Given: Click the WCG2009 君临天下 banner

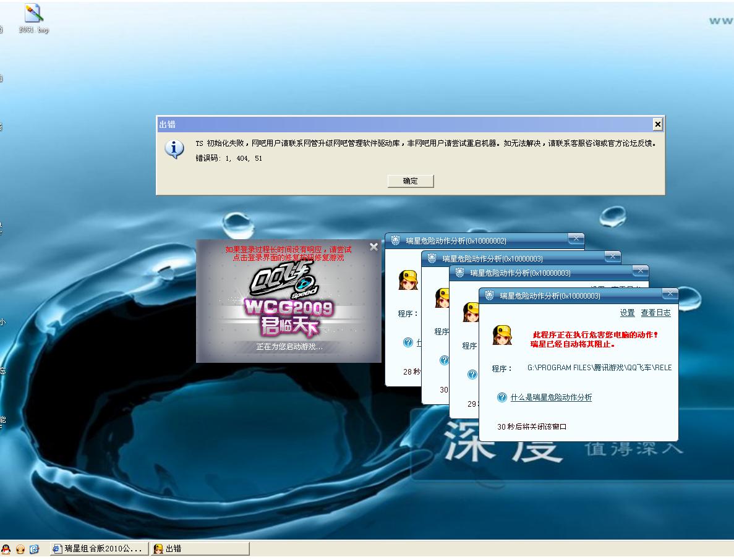Looking at the screenshot, I should 289,318.
